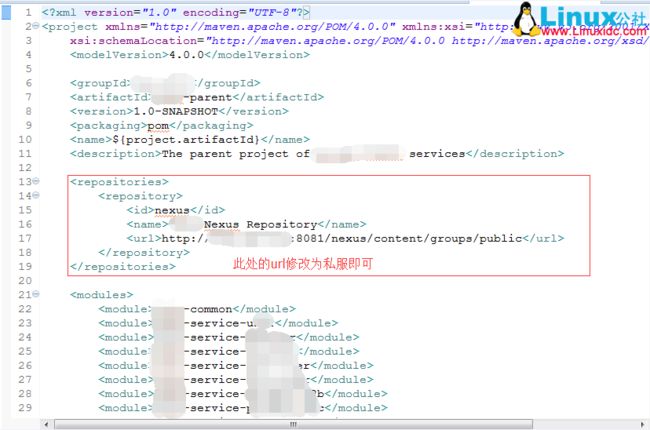Viewport: 650px width, 430px height.
Task: Click the pom packaging value
Action: pos(158,126)
